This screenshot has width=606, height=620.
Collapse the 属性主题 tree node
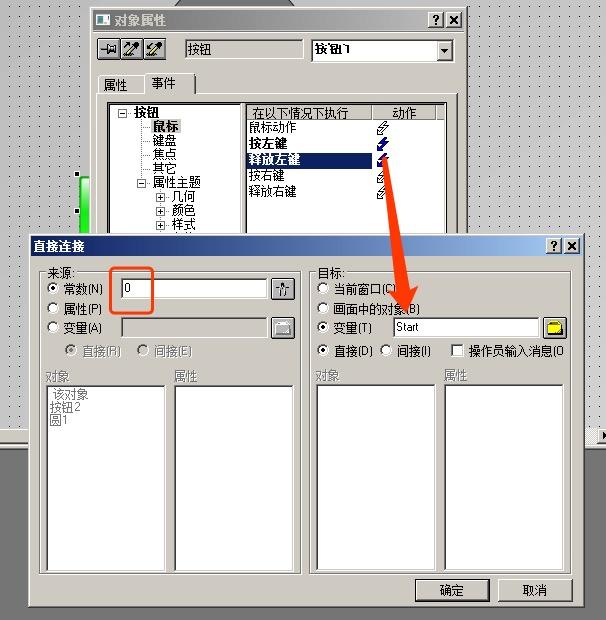tap(141, 183)
